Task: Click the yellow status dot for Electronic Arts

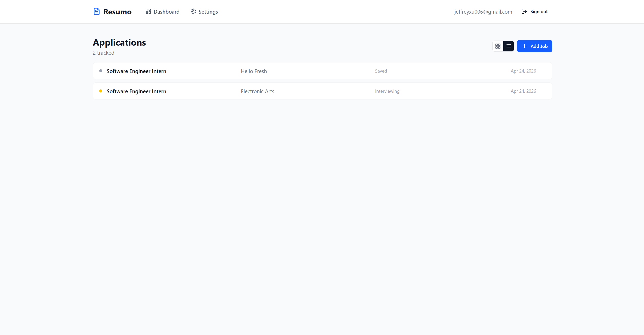Action: click(x=101, y=91)
